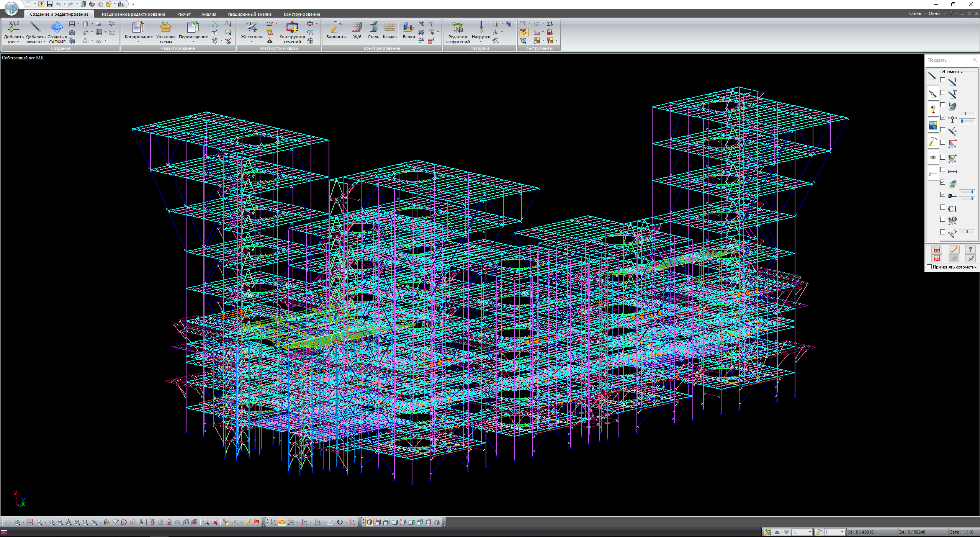The height and width of the screenshot is (537, 980).
Task: Check the C1 display checkbox
Action: [943, 207]
